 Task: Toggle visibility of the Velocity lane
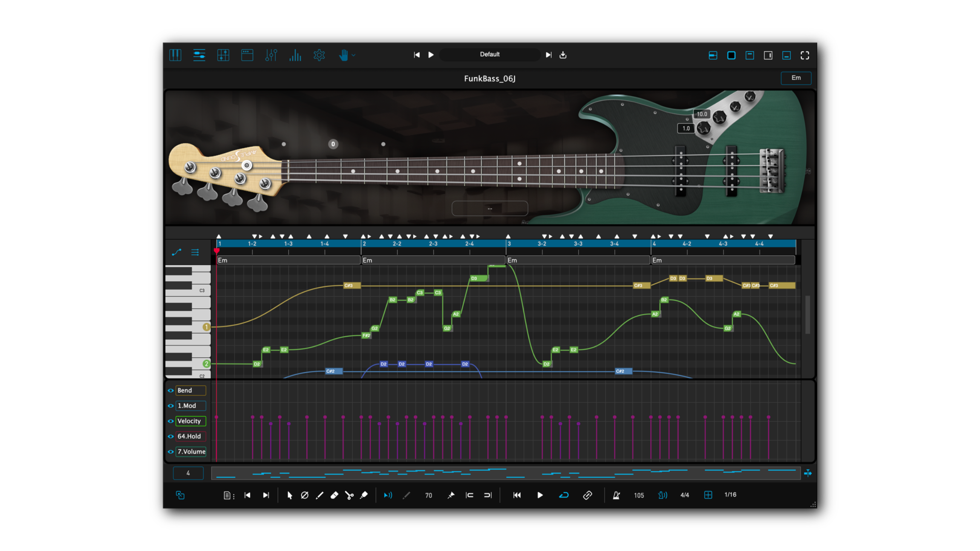(x=170, y=421)
